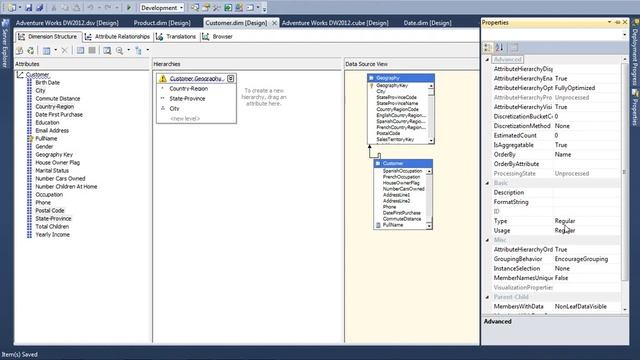
Task: Select the Customer dimension root node
Action: 37,75
